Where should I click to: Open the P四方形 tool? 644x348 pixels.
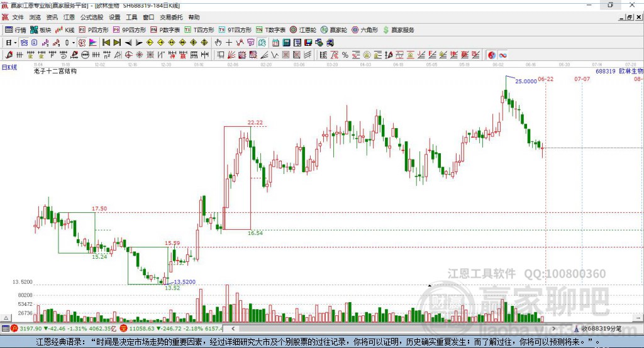click(94, 30)
